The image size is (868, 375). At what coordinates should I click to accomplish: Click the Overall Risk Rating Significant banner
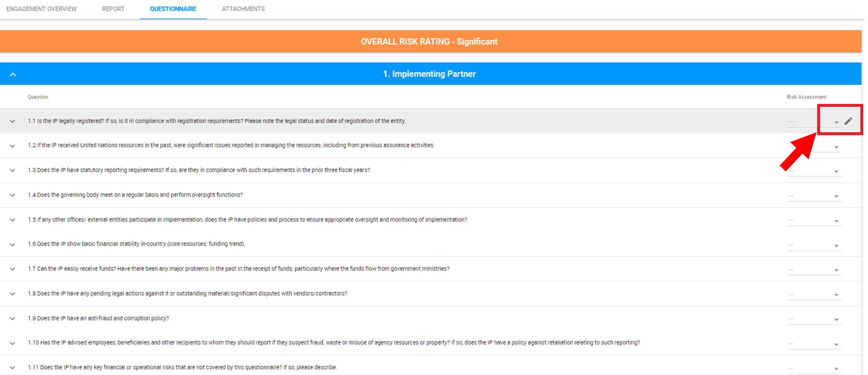coord(431,41)
